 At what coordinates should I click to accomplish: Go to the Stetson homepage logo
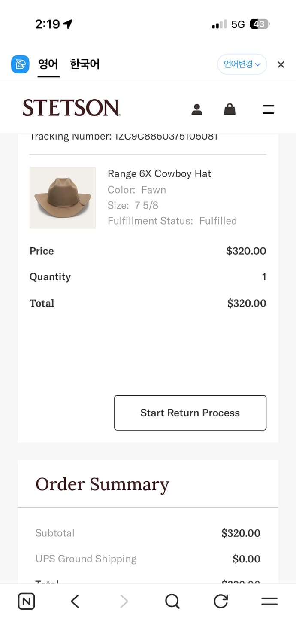tap(71, 108)
